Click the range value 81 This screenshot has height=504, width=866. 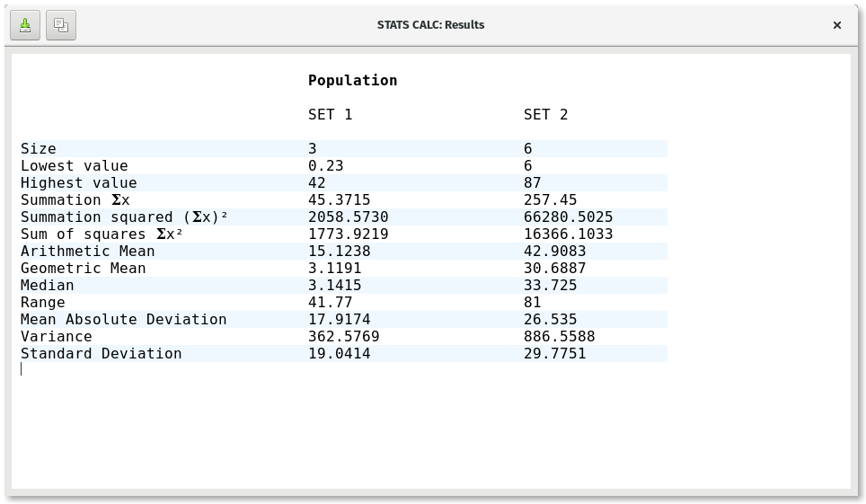533,303
